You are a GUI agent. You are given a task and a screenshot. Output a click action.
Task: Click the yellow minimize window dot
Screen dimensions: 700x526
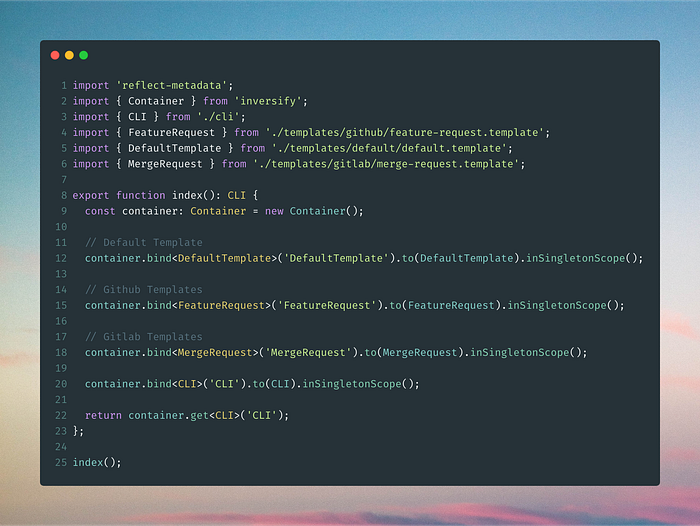[x=69, y=55]
